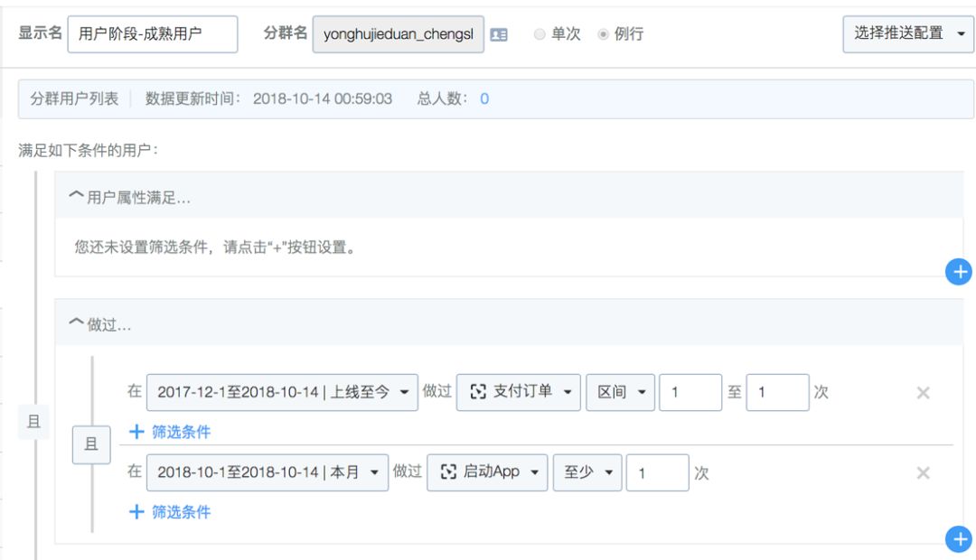This screenshot has width=976, height=560.
Task: Collapse the 用户属性满足 section
Action: tap(76, 197)
